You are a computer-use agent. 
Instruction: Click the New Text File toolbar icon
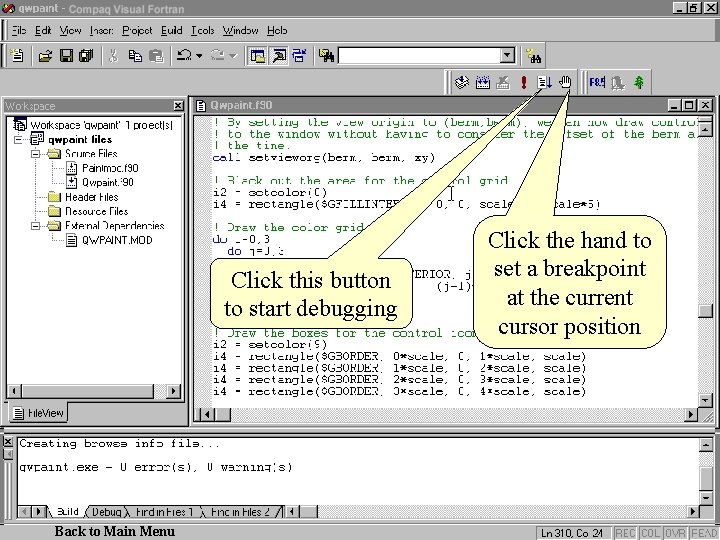(x=17, y=56)
